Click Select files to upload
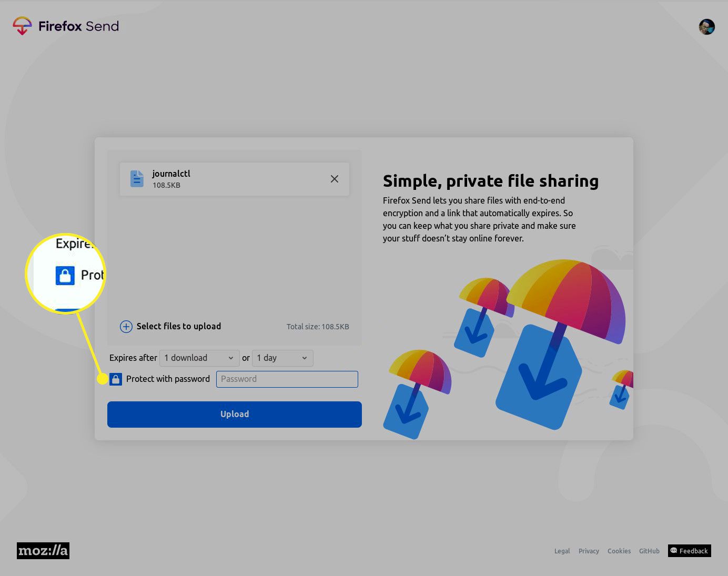The height and width of the screenshot is (576, 728). pos(179,326)
